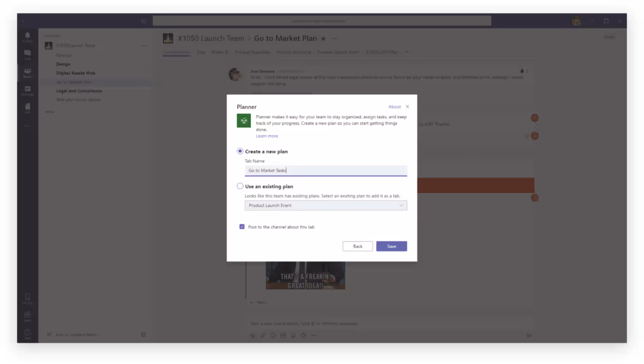Click the back navigation arrow in title bar
The width and height of the screenshot is (644, 364).
tap(23, 21)
